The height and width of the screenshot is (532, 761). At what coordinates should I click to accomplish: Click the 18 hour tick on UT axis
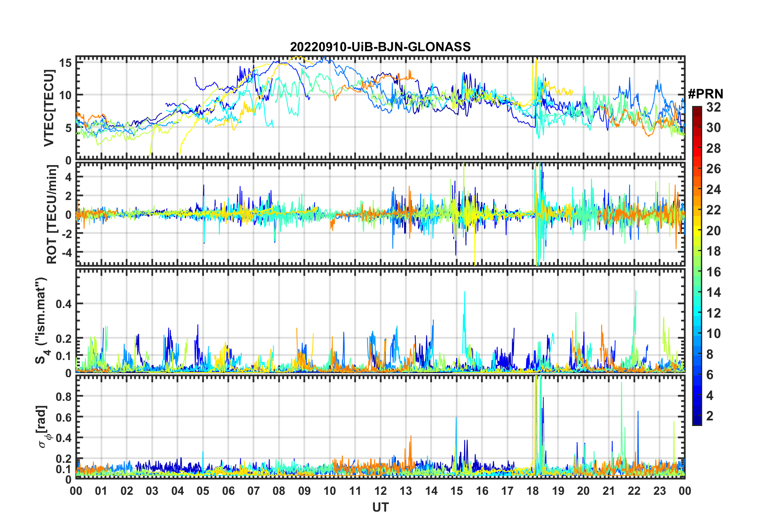[533, 491]
